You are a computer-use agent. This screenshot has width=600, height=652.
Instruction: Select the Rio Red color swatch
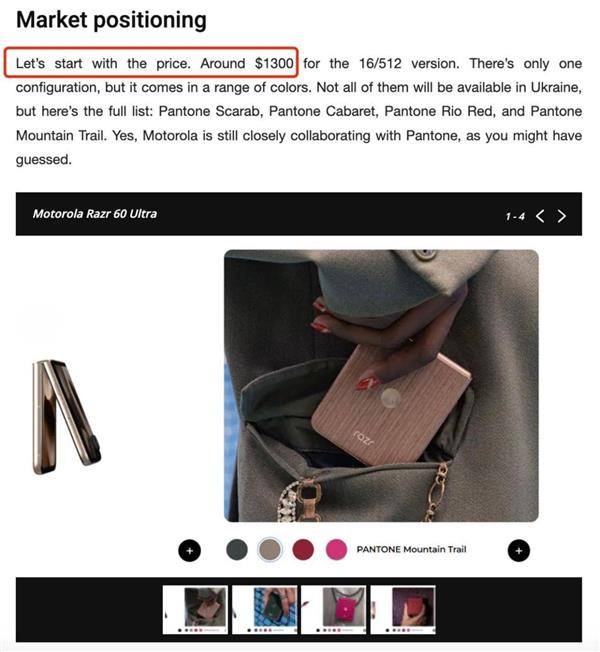[303, 549]
